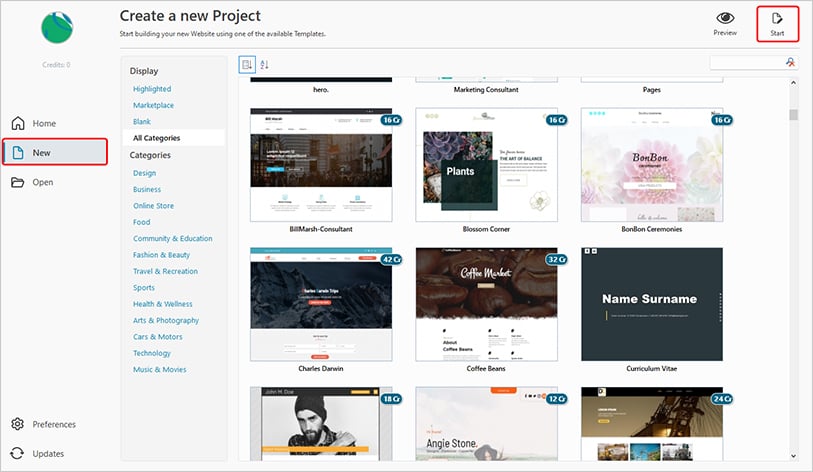
Task: Filter by Travel & Recreation category
Action: coord(165,271)
